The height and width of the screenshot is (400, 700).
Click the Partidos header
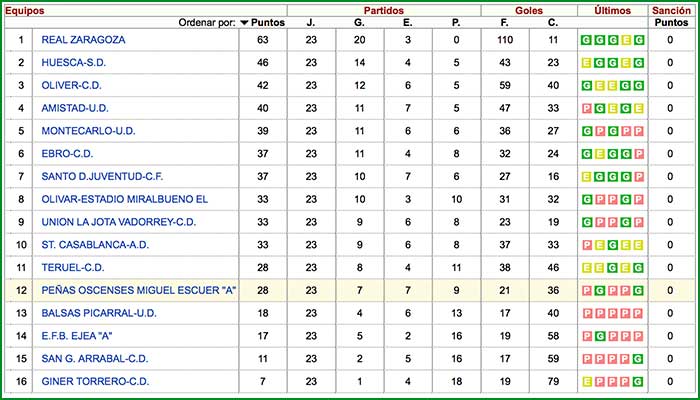click(383, 9)
